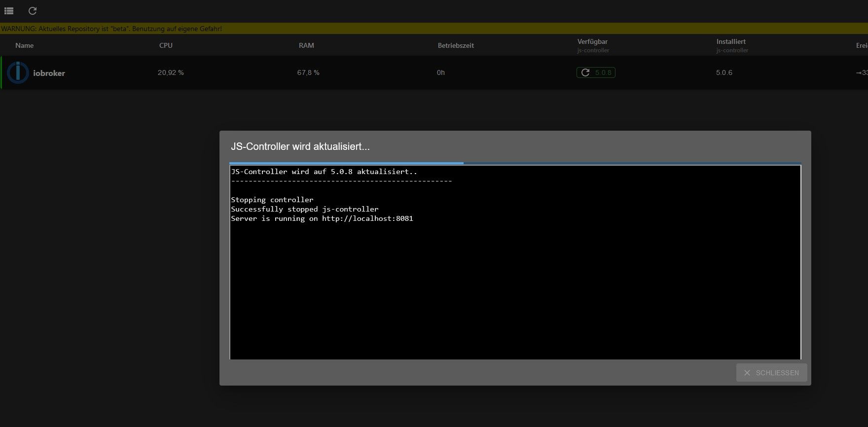868x427 pixels.
Task: Click the iobroker host name
Action: coord(49,73)
